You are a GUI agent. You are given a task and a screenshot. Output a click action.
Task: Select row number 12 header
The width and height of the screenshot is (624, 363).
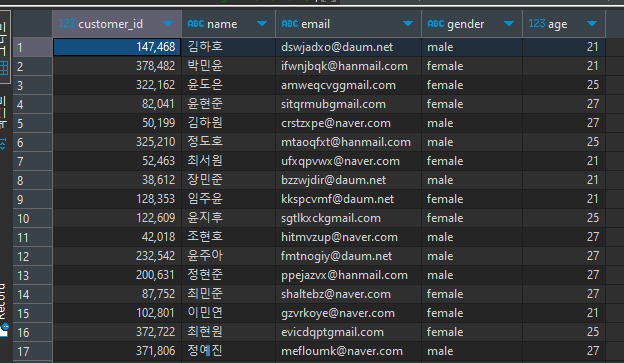tap(33, 256)
